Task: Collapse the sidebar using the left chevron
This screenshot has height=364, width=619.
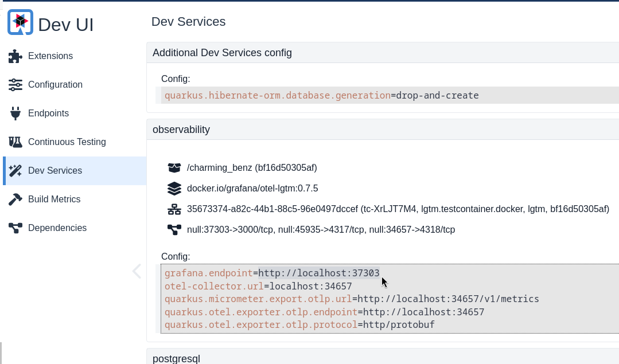Action: click(x=137, y=271)
